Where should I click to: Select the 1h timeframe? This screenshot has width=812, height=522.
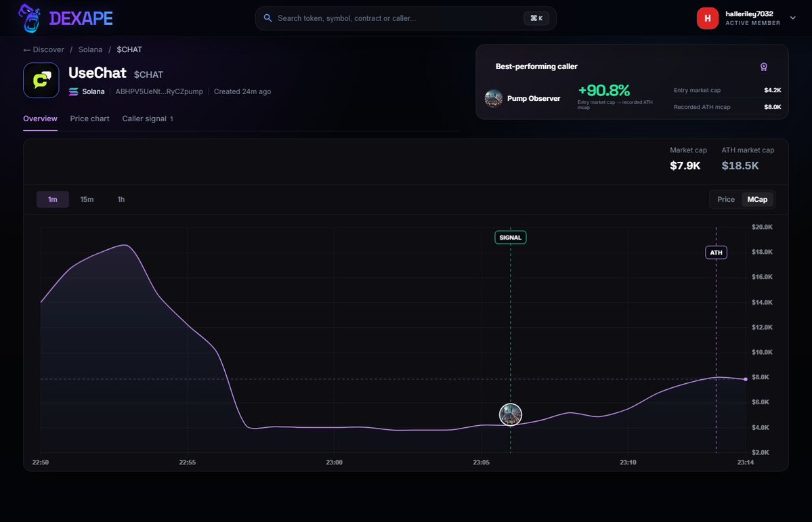click(x=121, y=199)
